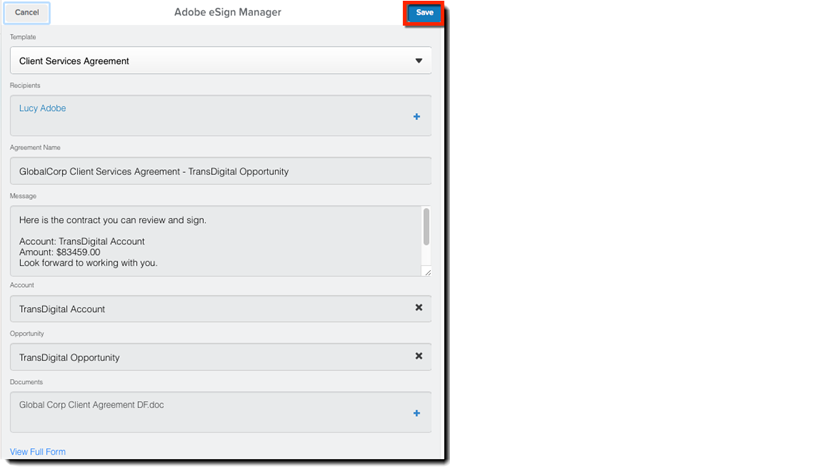Viewport: 823px width, 468px height.
Task: Open the Lucy Adobe recipient link
Action: (42, 108)
